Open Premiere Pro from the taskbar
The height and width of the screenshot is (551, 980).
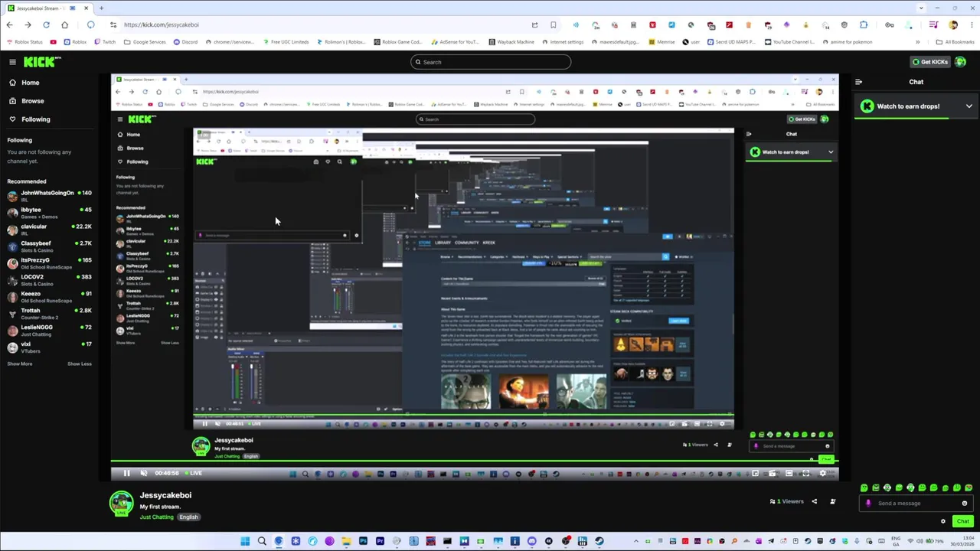[x=380, y=542]
